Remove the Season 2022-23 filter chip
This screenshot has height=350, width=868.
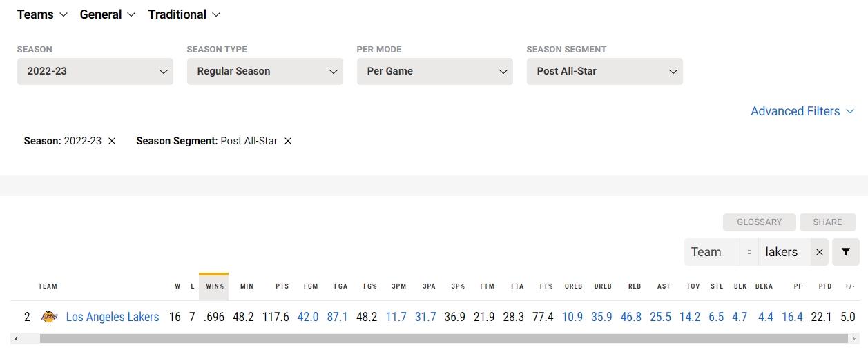(x=112, y=141)
